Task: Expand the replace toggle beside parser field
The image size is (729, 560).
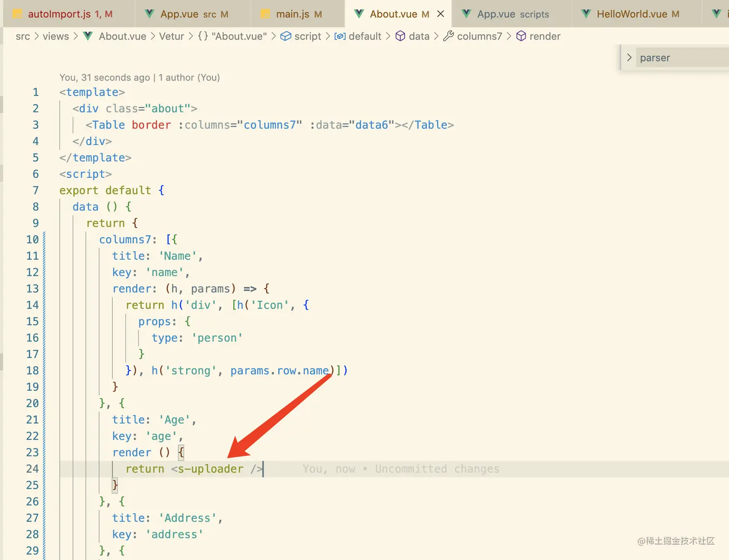Action: tap(629, 57)
